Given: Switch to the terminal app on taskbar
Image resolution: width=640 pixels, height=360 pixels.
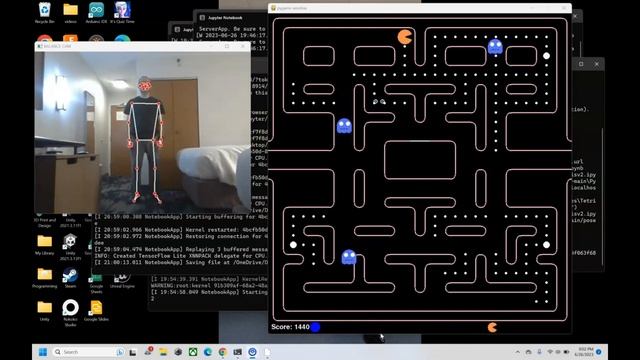Looking at the screenshot, I should (238, 352).
